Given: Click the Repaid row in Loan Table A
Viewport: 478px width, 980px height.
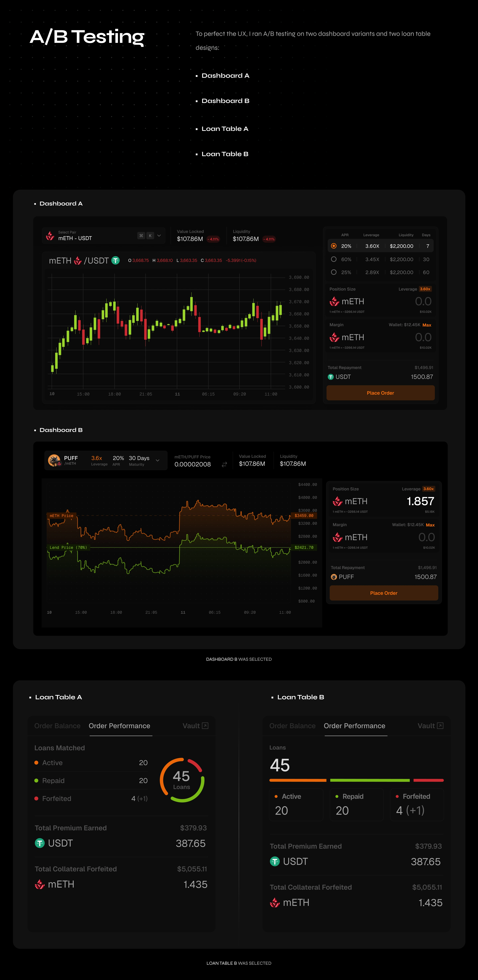Looking at the screenshot, I should [91, 781].
